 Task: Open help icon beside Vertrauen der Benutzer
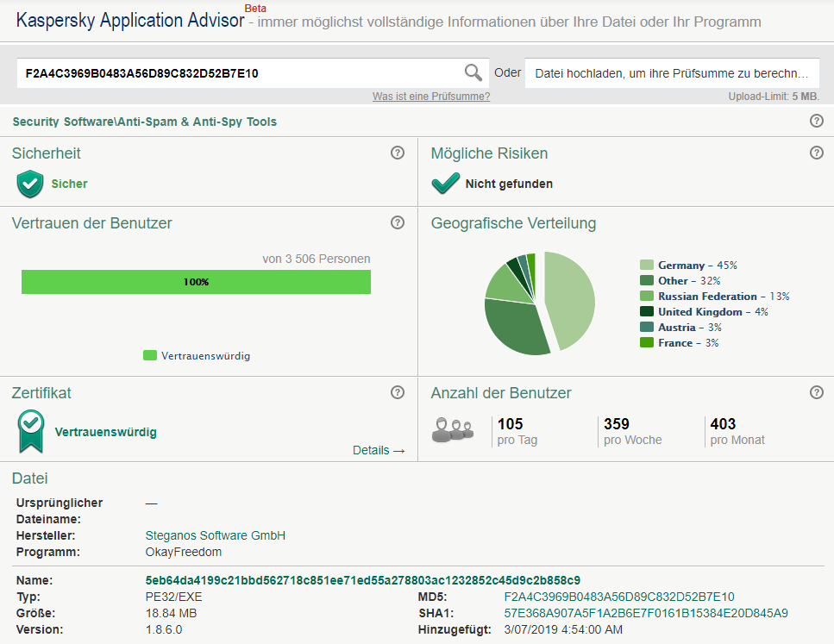coord(398,222)
